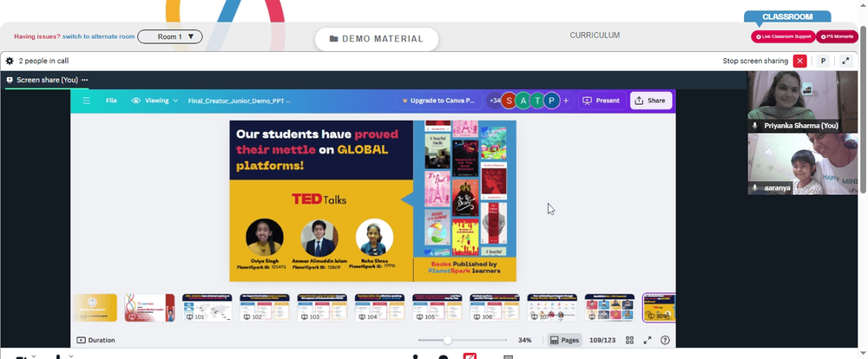Stop screen sharing with red X
This screenshot has width=868, height=359.
tap(799, 61)
